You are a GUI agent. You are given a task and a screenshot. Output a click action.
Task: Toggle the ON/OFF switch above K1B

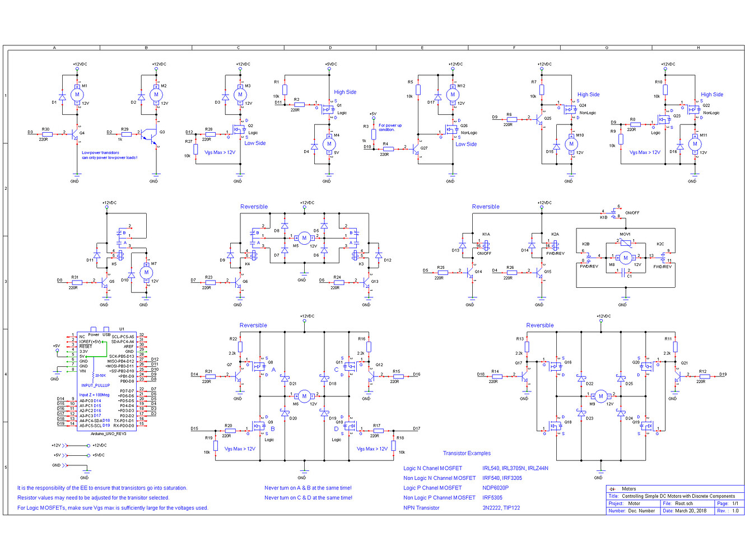point(614,213)
